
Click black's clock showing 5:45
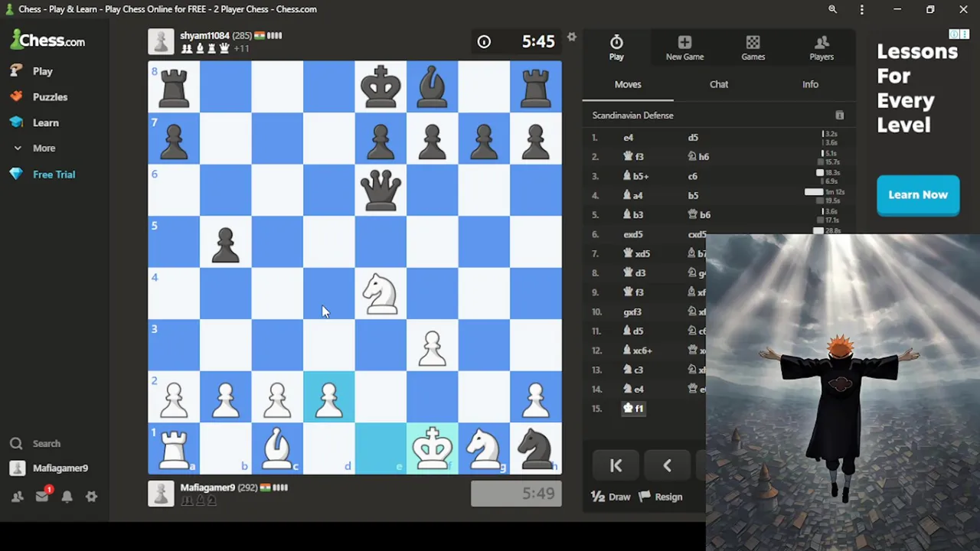click(516, 41)
